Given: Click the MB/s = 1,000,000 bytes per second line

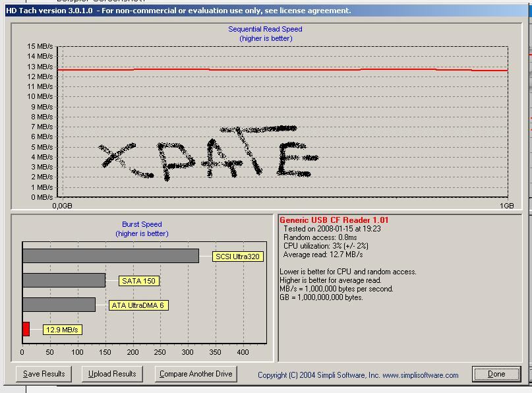Looking at the screenshot, I should click(x=336, y=289).
